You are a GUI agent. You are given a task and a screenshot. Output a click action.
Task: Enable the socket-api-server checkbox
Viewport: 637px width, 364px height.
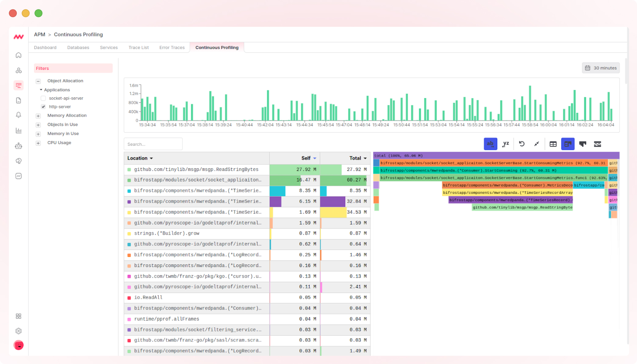43,98
